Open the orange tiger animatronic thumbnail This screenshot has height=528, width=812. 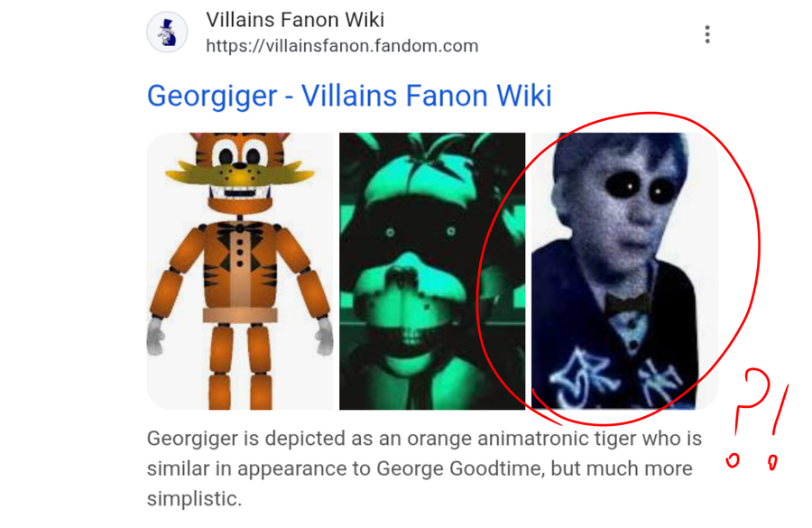point(241,271)
